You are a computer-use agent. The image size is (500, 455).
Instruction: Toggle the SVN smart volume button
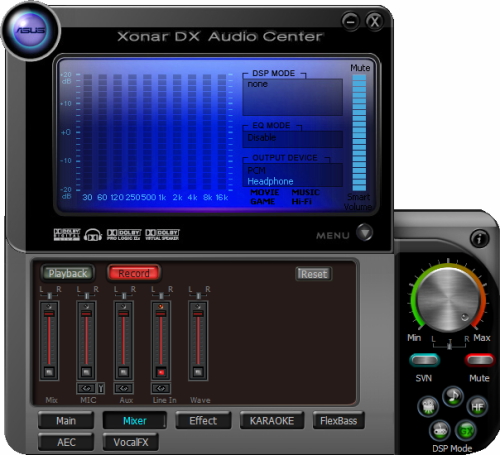424,360
